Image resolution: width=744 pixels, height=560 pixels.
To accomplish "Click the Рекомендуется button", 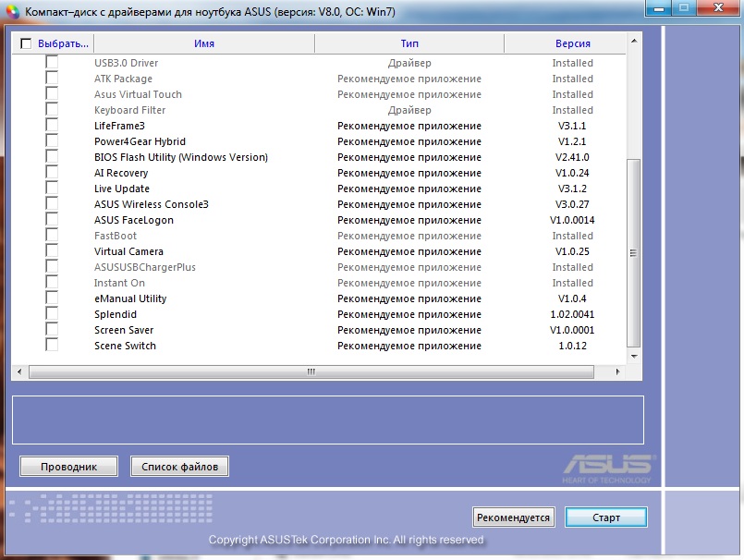I will (513, 517).
